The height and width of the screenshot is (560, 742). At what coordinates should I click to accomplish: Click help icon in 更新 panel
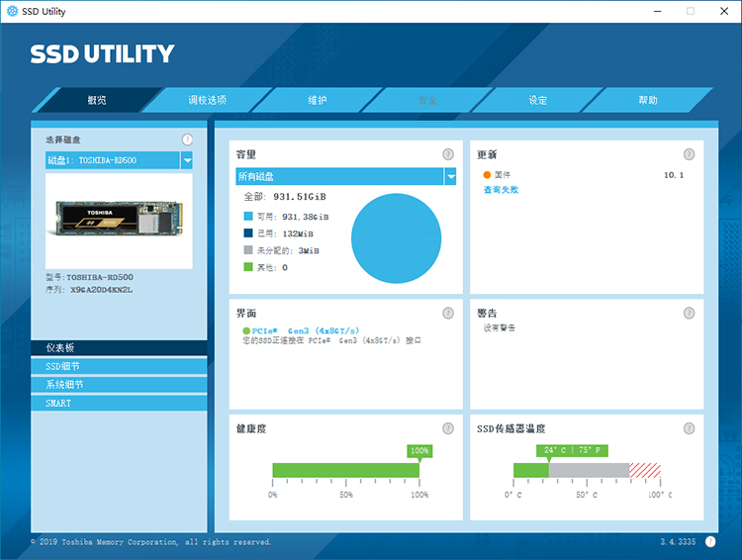pos(689,154)
